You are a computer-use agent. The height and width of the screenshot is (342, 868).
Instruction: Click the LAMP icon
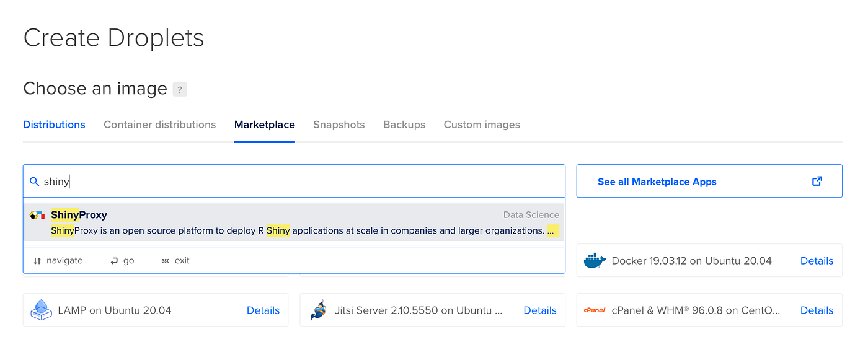41,310
